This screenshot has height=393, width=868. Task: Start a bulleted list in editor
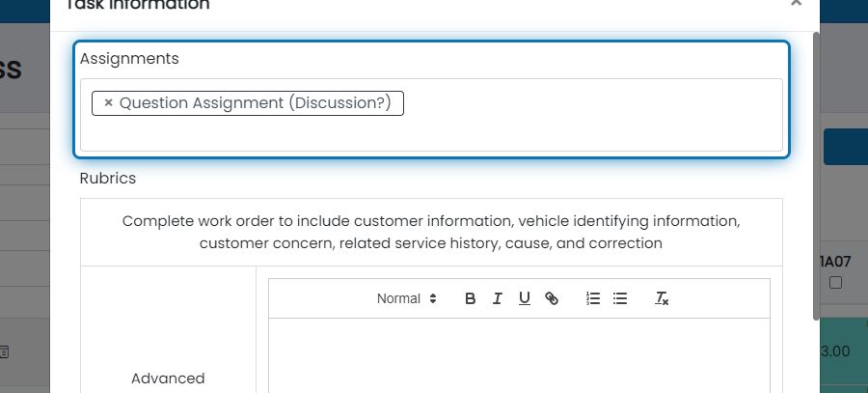click(620, 298)
